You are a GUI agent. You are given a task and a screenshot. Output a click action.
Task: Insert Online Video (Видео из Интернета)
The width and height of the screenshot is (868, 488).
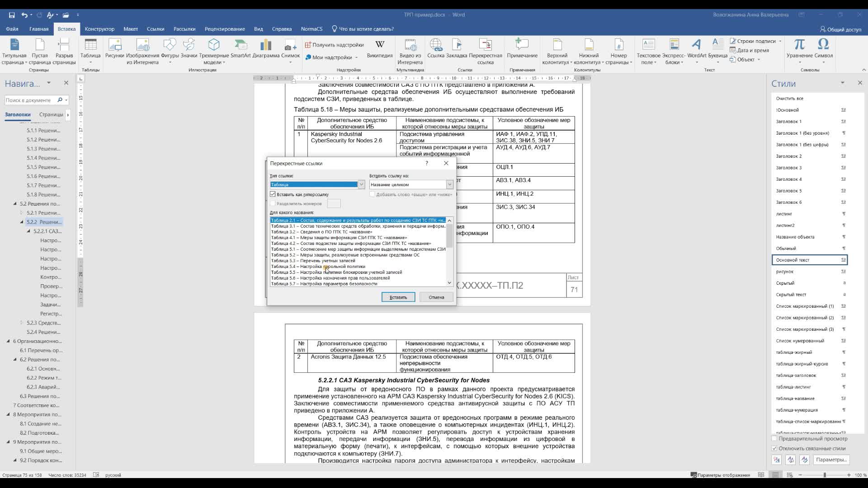tap(410, 52)
